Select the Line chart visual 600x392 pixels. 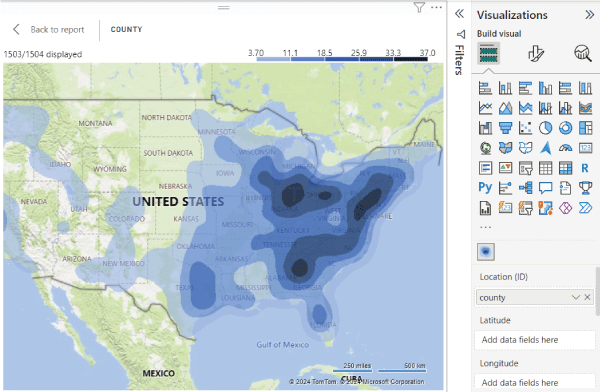click(x=485, y=108)
